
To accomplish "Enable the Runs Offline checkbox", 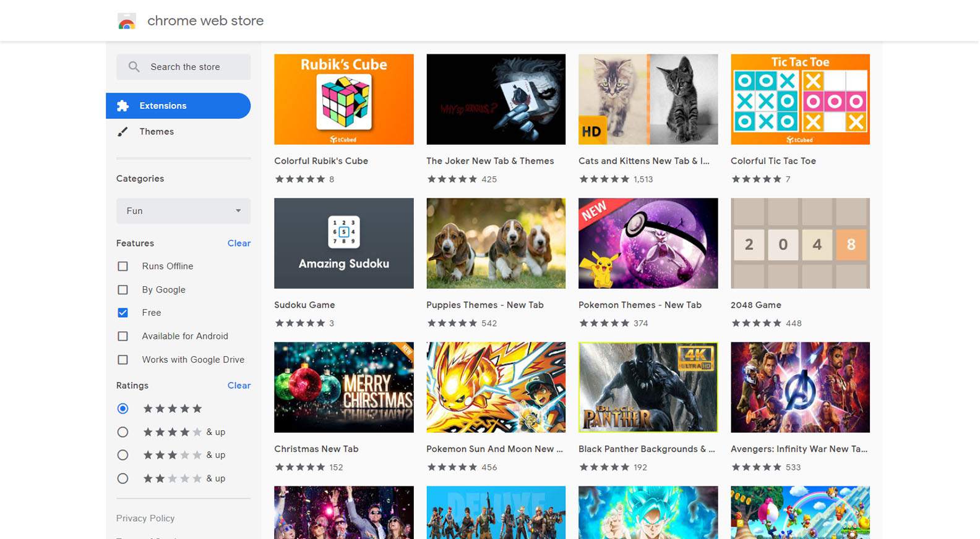I will click(123, 266).
